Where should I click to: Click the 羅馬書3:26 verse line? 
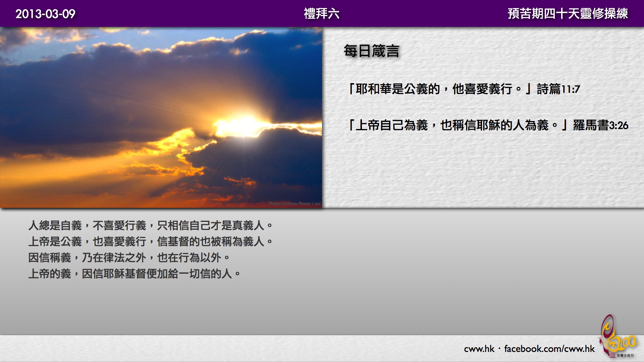[x=488, y=125]
